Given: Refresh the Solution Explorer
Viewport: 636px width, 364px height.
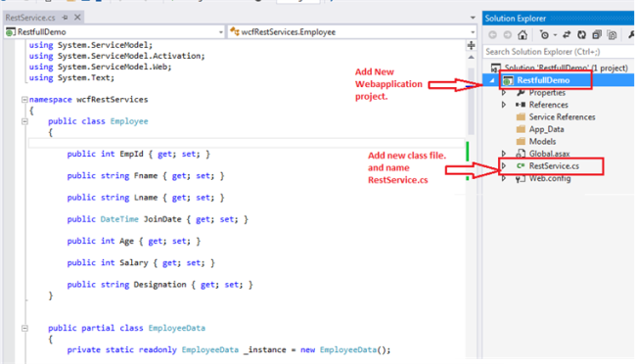Looking at the screenshot, I should coord(581,35).
